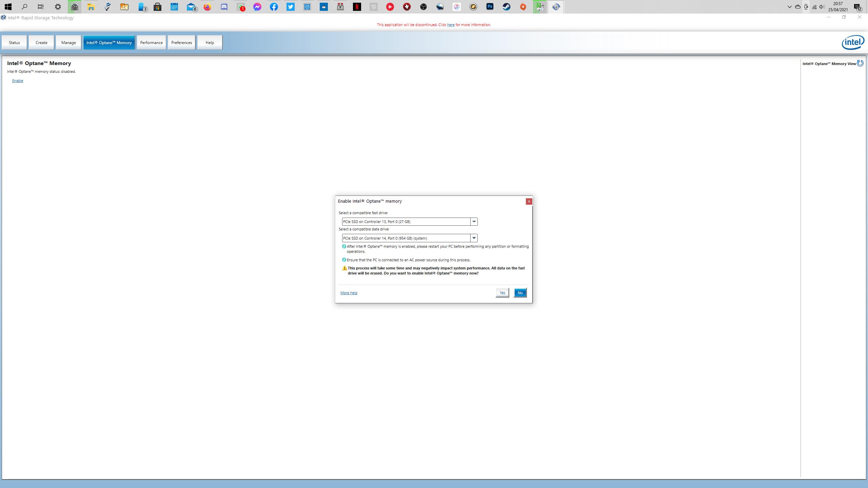Viewport: 868px width, 488px height.
Task: Open Facebook from the taskbar
Action: tap(274, 7)
